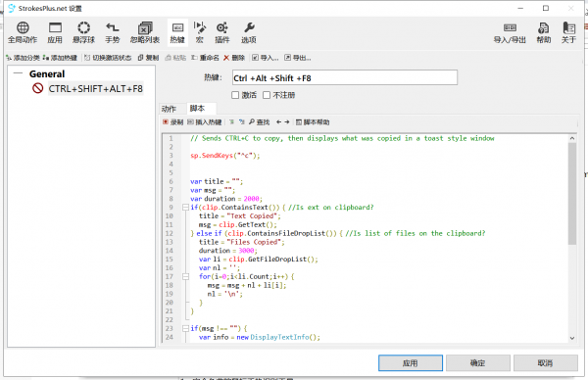Open the 忽略列表 ignore list section
The image size is (588, 380).
coord(145,32)
